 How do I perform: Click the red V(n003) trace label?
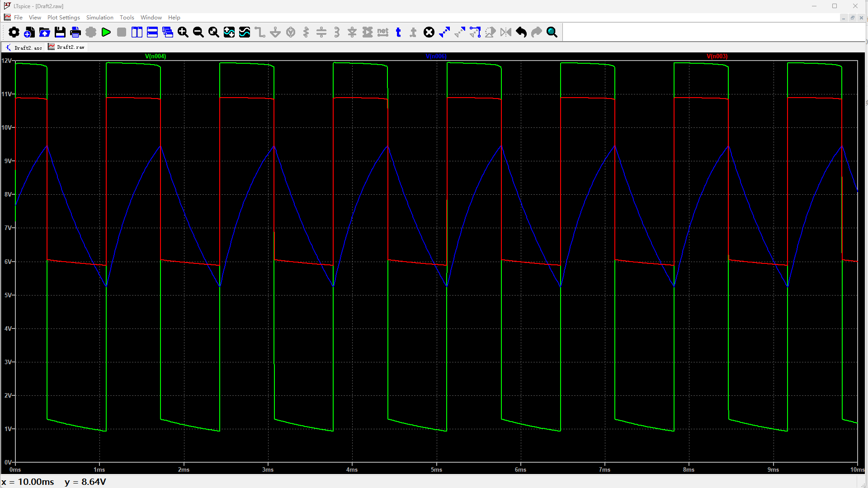[717, 56]
